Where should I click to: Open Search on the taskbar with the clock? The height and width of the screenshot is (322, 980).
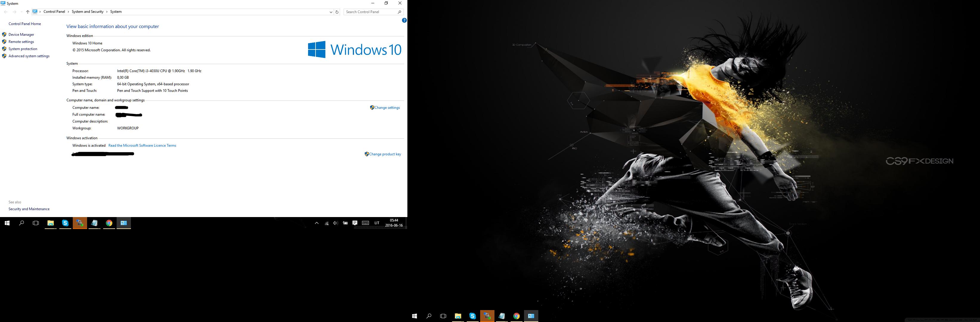[x=21, y=223]
